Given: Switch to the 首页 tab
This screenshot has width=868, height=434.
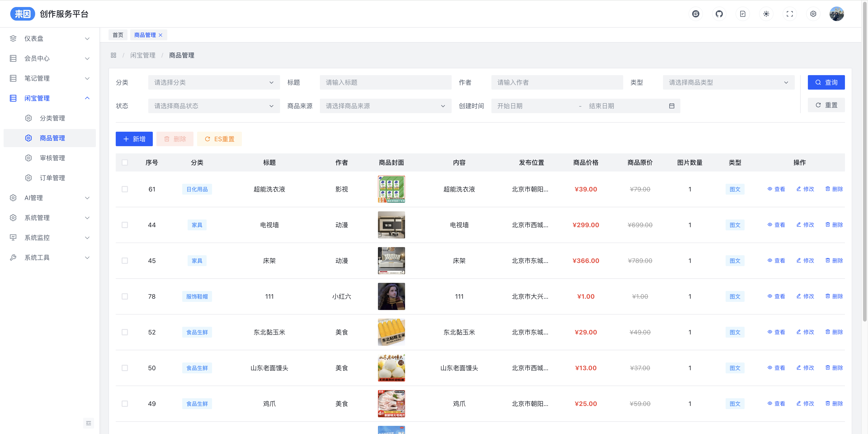Looking at the screenshot, I should pos(118,35).
